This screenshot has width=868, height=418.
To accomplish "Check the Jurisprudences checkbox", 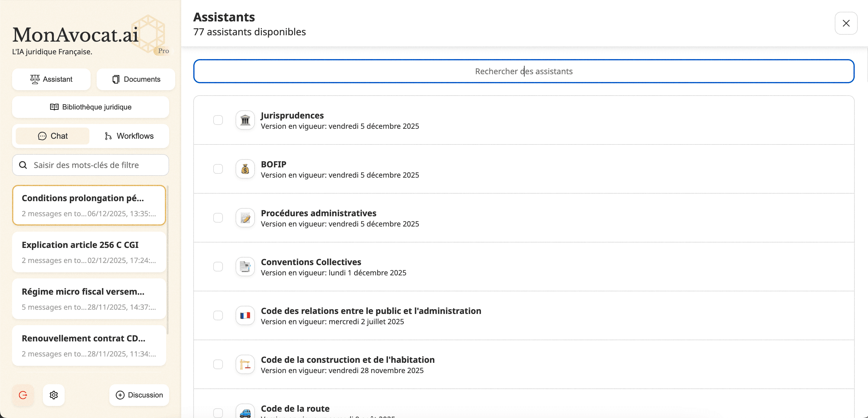I will (x=218, y=120).
